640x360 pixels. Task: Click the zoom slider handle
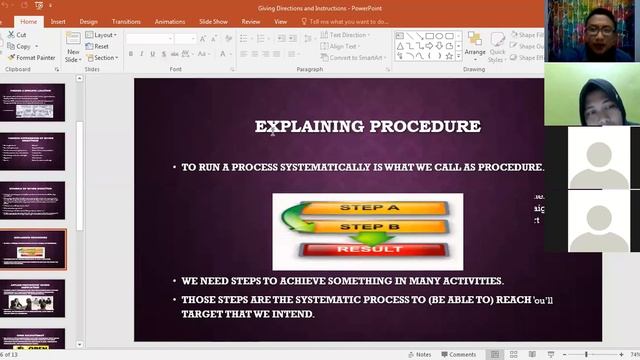point(586,355)
